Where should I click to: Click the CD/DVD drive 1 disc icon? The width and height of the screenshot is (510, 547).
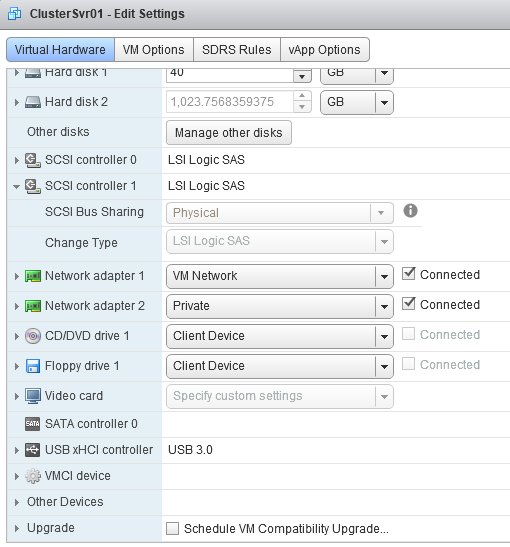click(33, 336)
